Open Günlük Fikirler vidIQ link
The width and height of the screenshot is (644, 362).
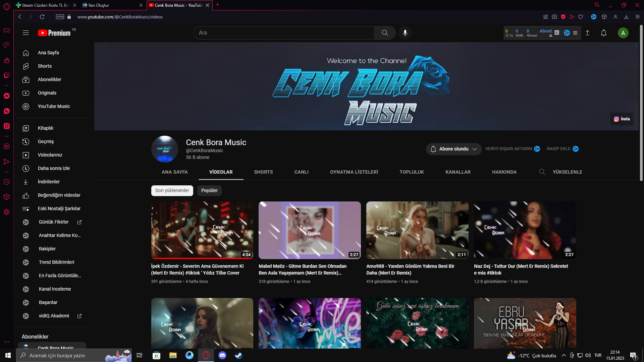click(x=53, y=222)
